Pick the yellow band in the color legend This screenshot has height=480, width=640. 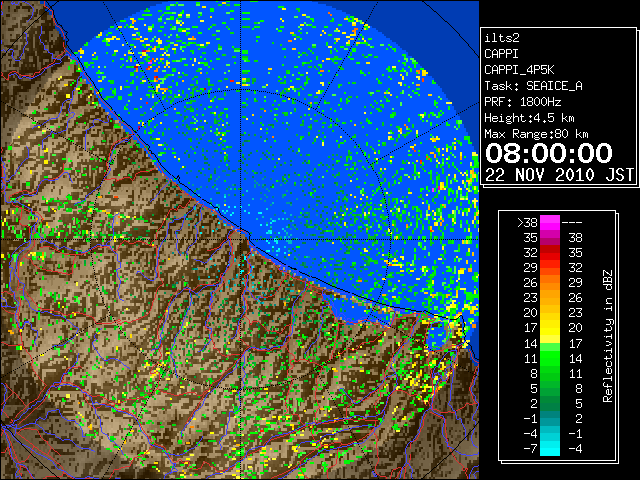pos(550,328)
